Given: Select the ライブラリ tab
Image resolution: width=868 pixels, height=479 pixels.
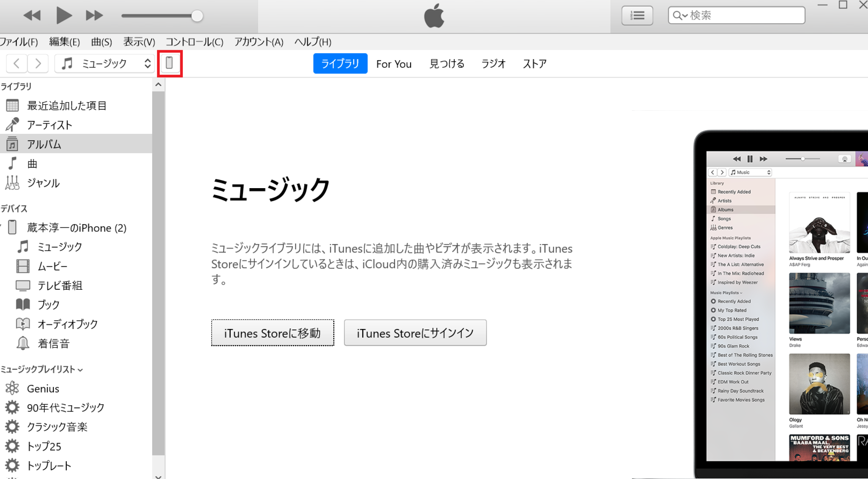Looking at the screenshot, I should pyautogui.click(x=340, y=63).
